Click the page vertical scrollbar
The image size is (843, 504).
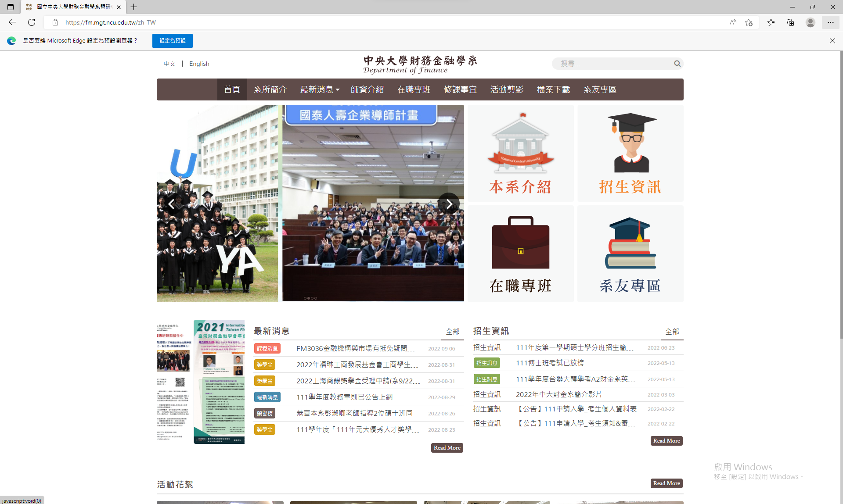pyautogui.click(x=841, y=195)
